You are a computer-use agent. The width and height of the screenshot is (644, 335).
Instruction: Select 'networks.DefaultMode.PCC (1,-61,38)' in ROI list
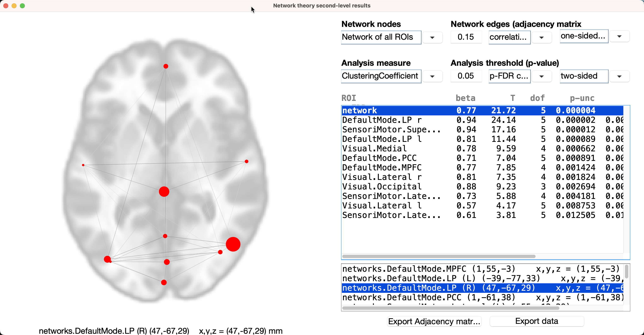[x=483, y=297]
